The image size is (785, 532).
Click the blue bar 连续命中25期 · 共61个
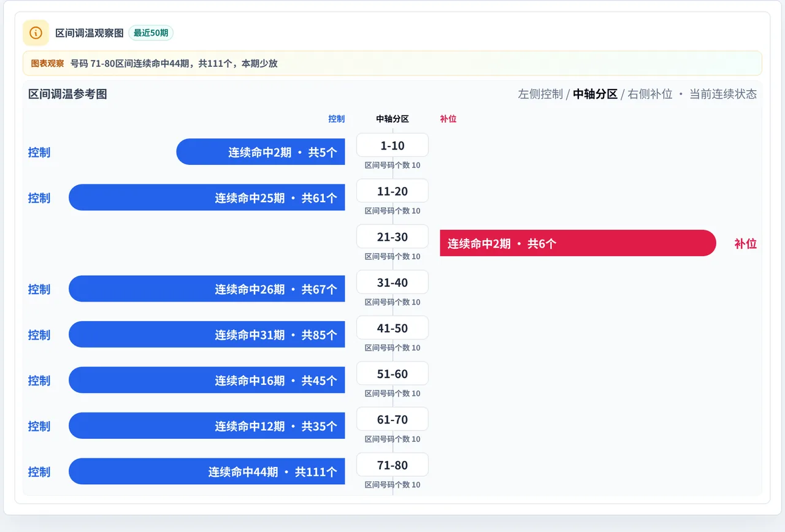point(207,197)
